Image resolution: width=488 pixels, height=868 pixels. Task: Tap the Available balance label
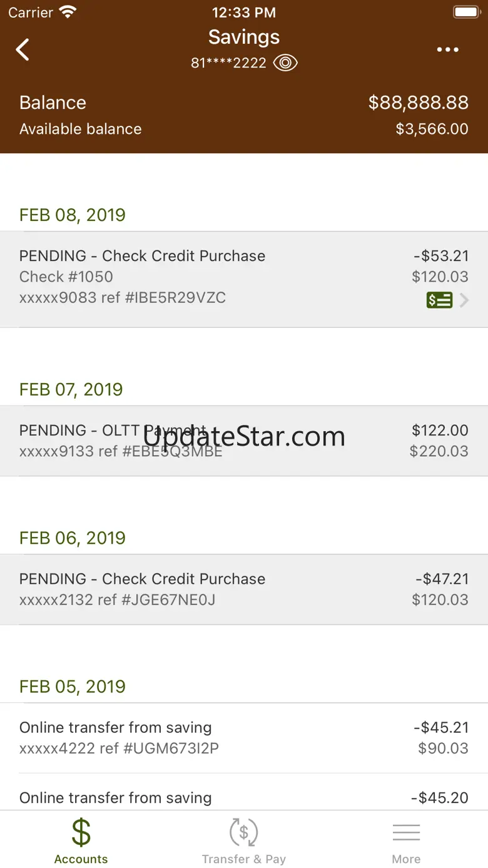tap(81, 129)
